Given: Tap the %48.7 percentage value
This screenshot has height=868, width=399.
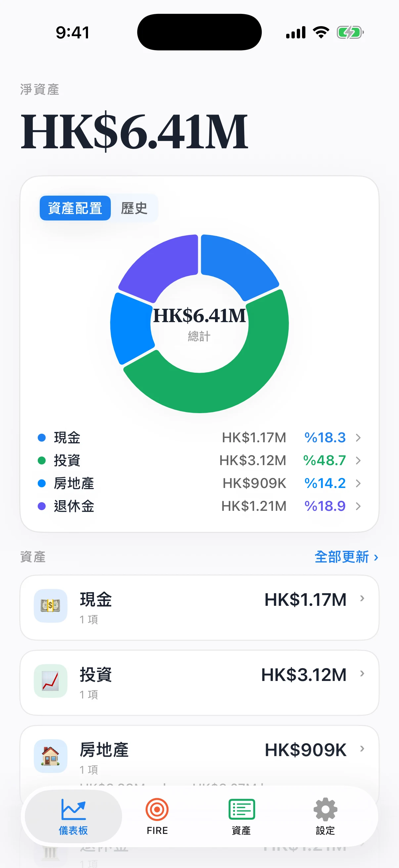Looking at the screenshot, I should [x=325, y=460].
